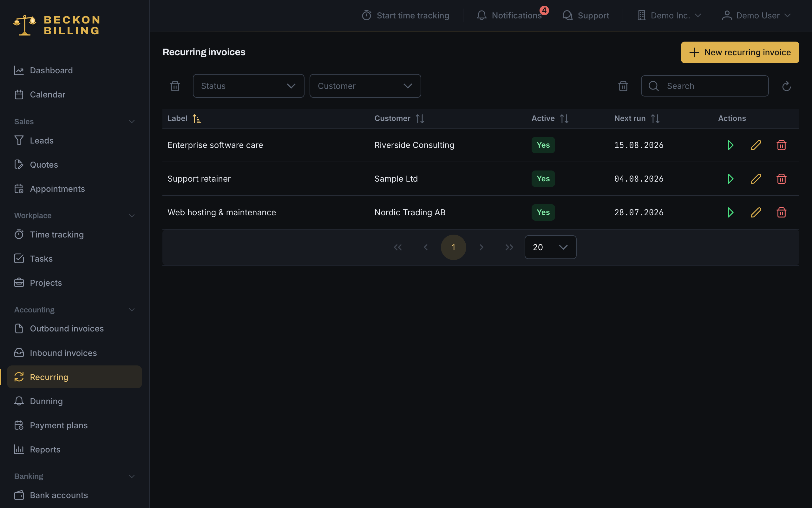This screenshot has width=812, height=508.
Task: Sort by Label column
Action: 184,119
